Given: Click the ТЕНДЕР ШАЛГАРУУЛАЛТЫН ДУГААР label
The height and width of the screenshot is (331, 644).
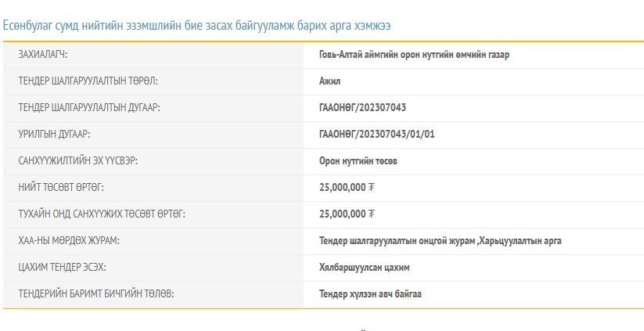Looking at the screenshot, I should 95,108.
